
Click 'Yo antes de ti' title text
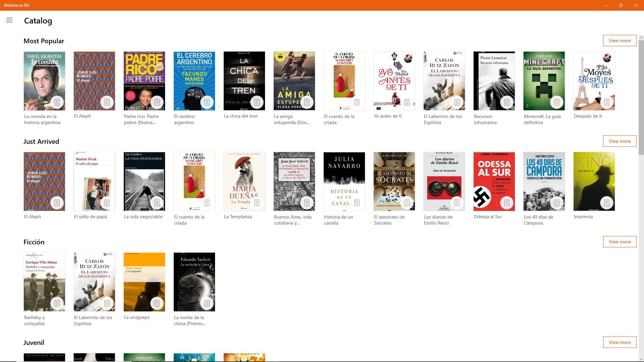pos(388,116)
